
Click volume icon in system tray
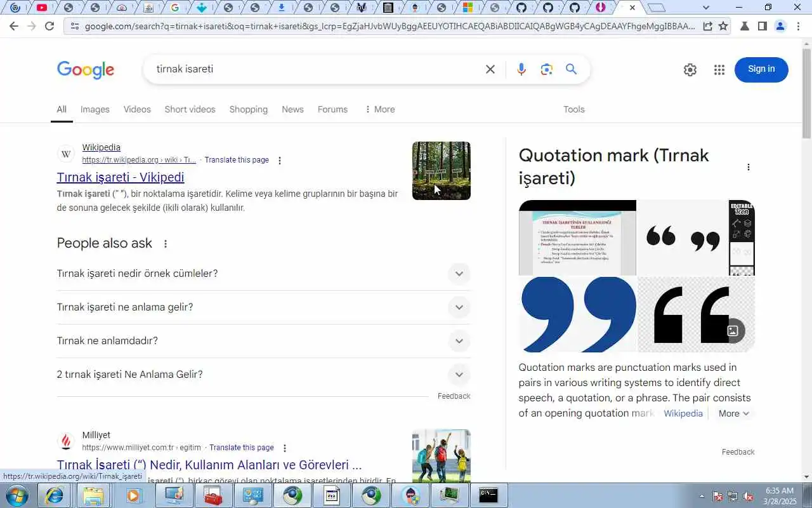749,497
